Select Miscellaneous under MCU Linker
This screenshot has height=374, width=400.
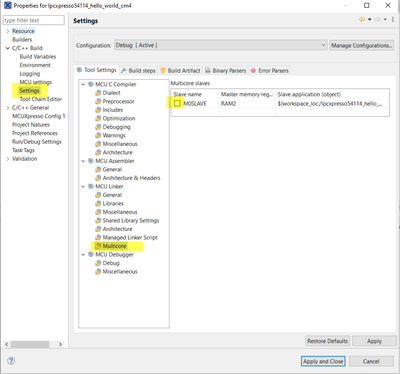point(120,212)
